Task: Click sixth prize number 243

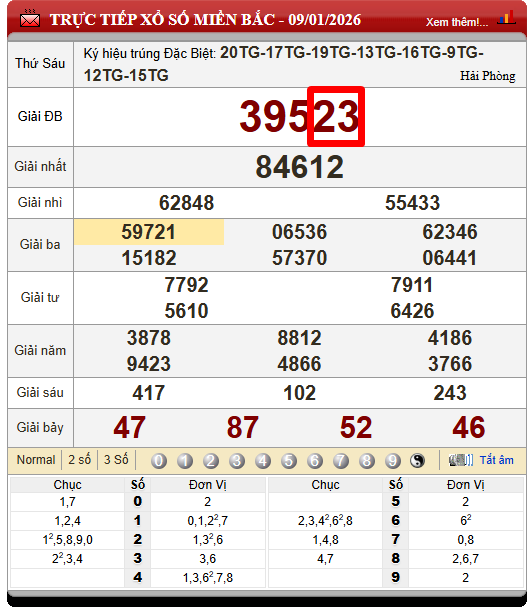Action: point(450,393)
